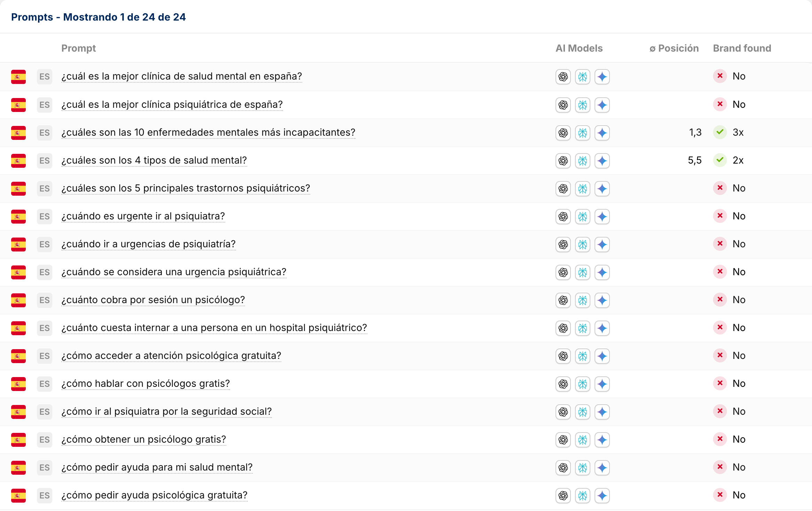Click ChatGPT icon in 4 tipos de salud mental row
Screen dimensions: 812x511
coord(563,160)
